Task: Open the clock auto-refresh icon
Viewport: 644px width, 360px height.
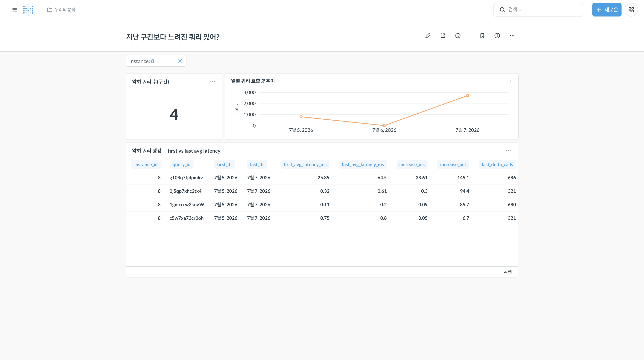Action: point(458,36)
